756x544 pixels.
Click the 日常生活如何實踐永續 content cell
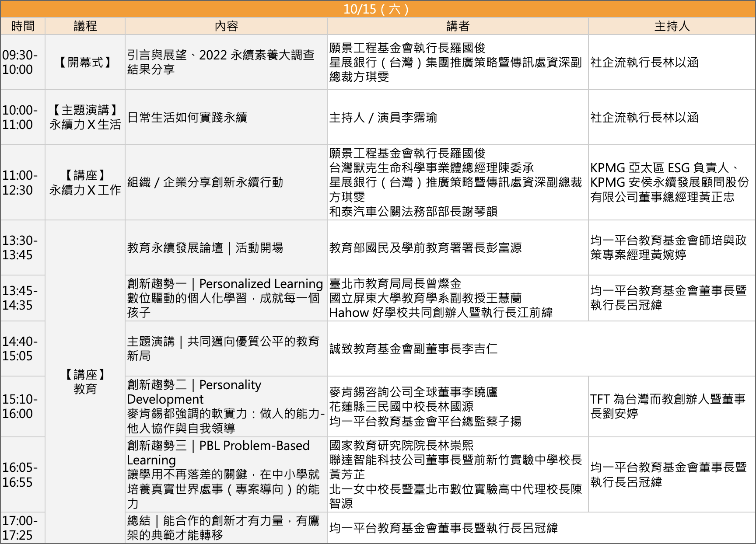226,118
